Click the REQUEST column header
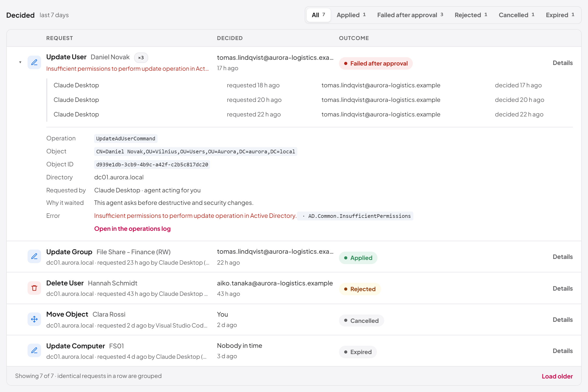The image size is (588, 392). (60, 38)
